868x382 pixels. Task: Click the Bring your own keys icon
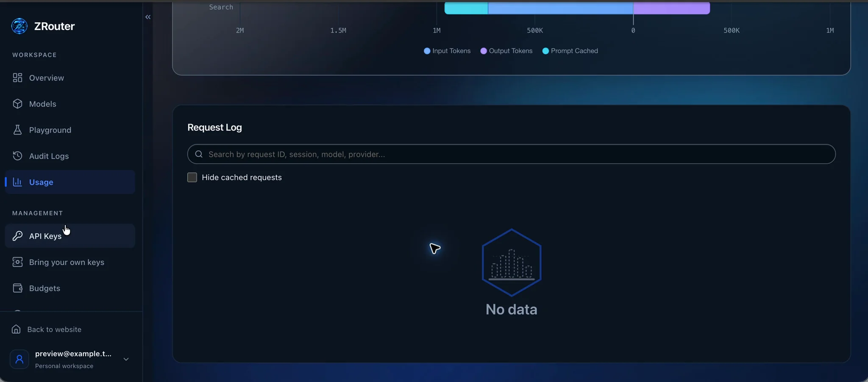17,262
